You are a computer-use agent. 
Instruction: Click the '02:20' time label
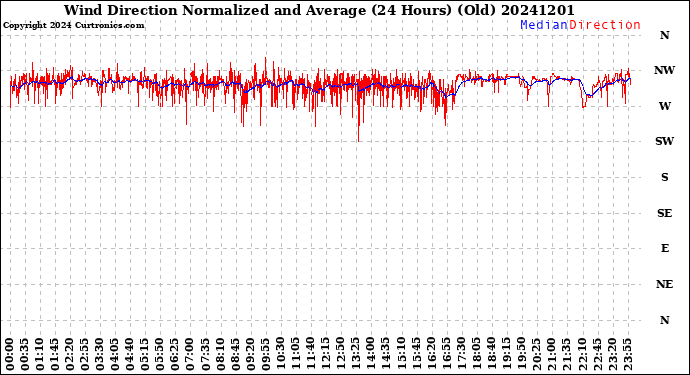tap(70, 354)
